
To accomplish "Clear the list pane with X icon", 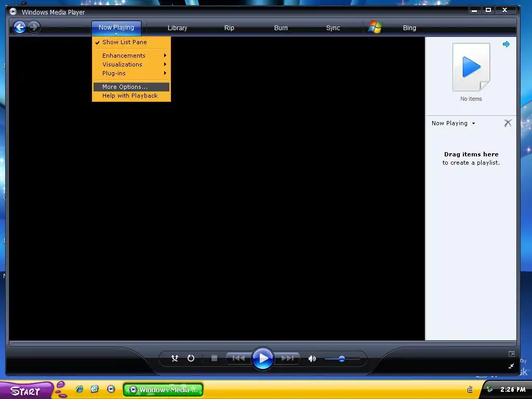I will click(508, 123).
